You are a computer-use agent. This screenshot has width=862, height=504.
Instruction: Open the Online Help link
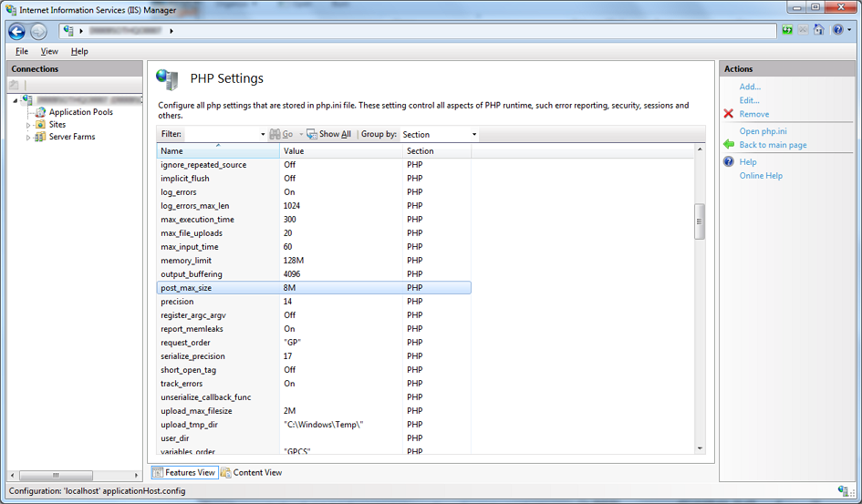pos(761,175)
